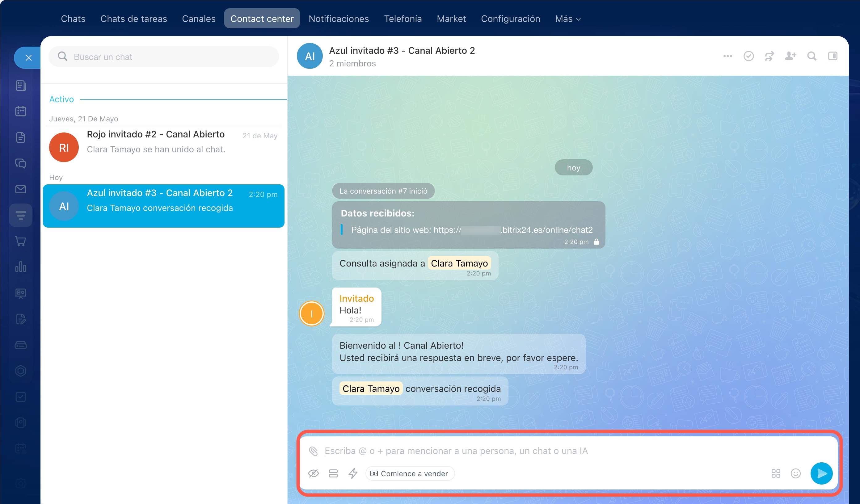The width and height of the screenshot is (860, 504).
Task: Expand the Más menu
Action: click(567, 19)
